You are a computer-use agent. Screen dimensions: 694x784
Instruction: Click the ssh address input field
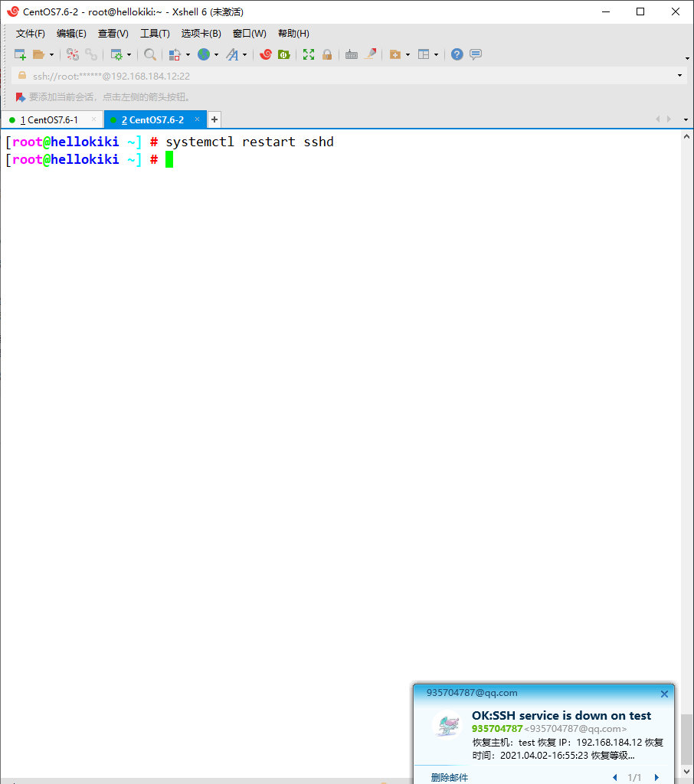click(x=350, y=76)
